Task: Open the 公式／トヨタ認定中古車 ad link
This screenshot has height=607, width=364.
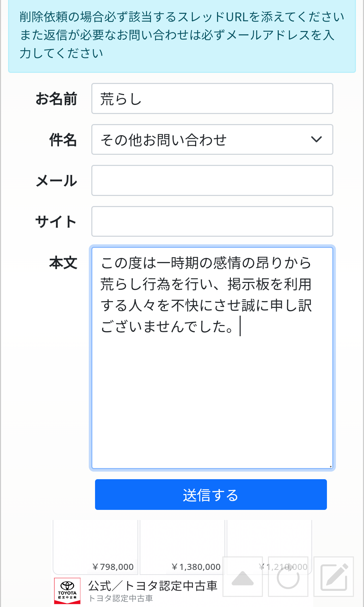Action: [153, 586]
